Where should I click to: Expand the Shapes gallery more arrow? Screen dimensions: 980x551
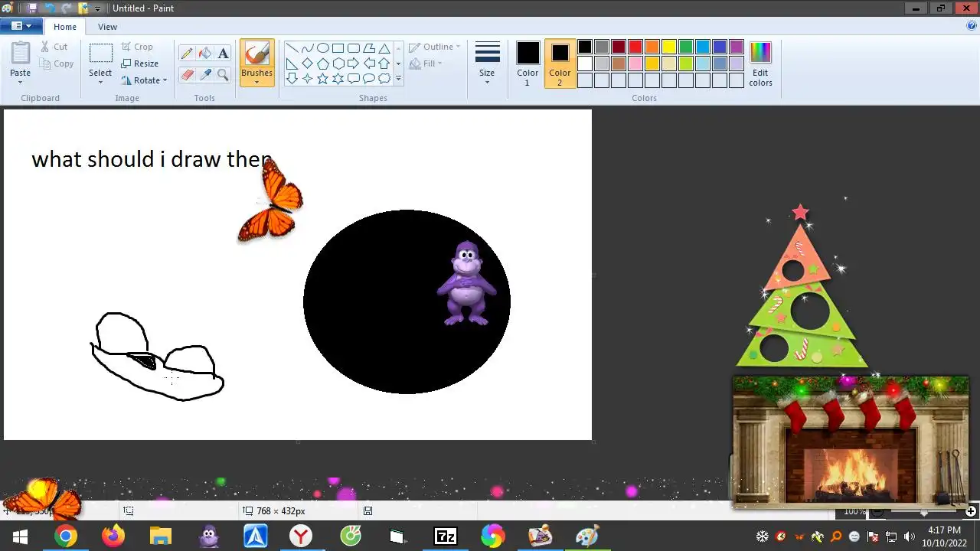click(x=398, y=78)
